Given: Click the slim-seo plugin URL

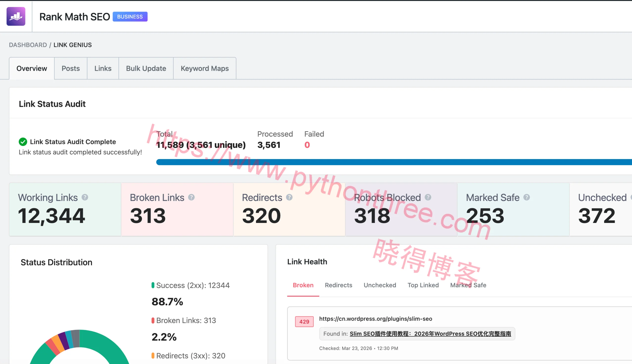Looking at the screenshot, I should 375,319.
